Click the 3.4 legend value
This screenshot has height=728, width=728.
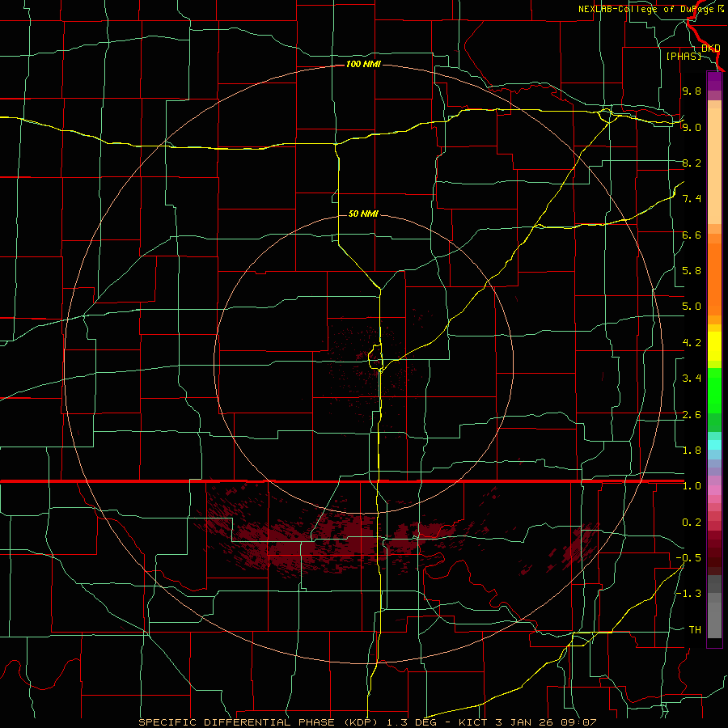pos(692,379)
